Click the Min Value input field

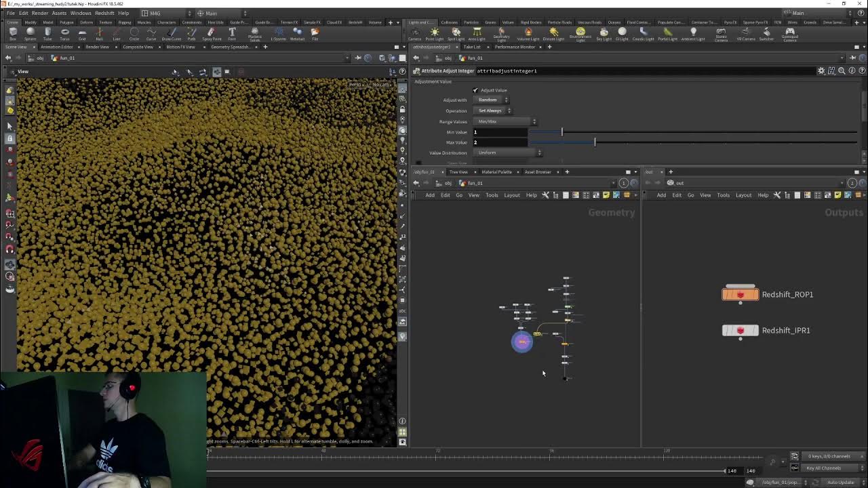tap(500, 132)
